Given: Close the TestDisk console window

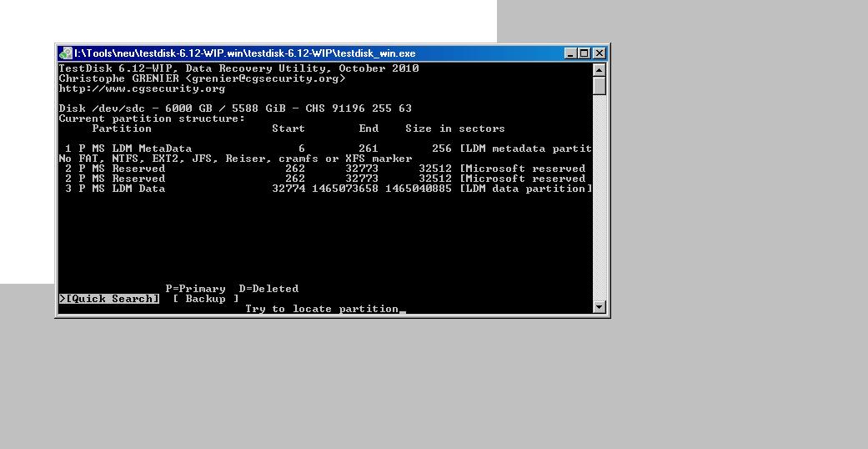Looking at the screenshot, I should coord(600,53).
